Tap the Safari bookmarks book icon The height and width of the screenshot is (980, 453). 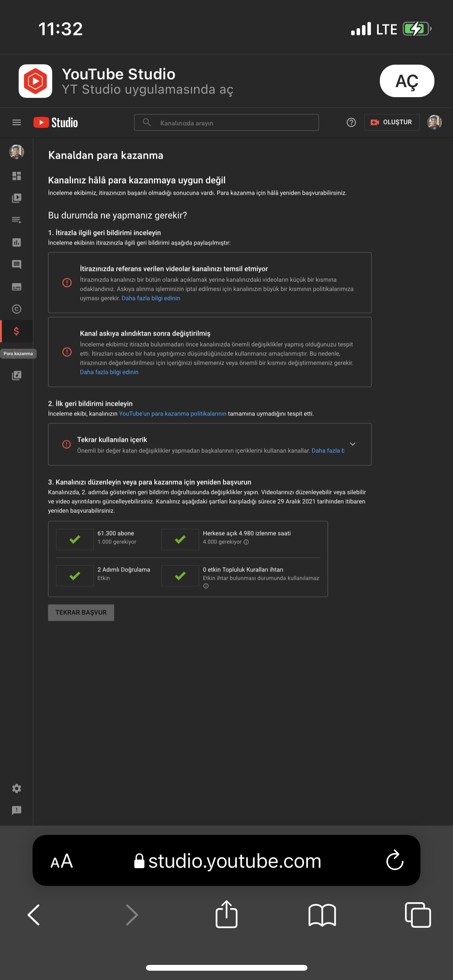[x=322, y=915]
